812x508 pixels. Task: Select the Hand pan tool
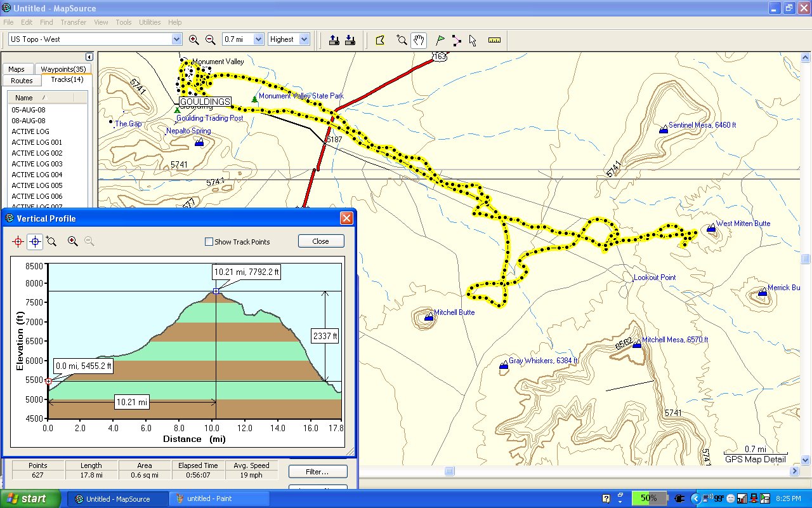[419, 40]
